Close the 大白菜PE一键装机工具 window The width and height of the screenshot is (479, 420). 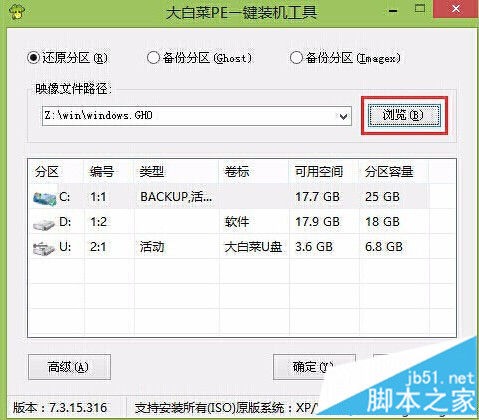pyautogui.click(x=456, y=9)
